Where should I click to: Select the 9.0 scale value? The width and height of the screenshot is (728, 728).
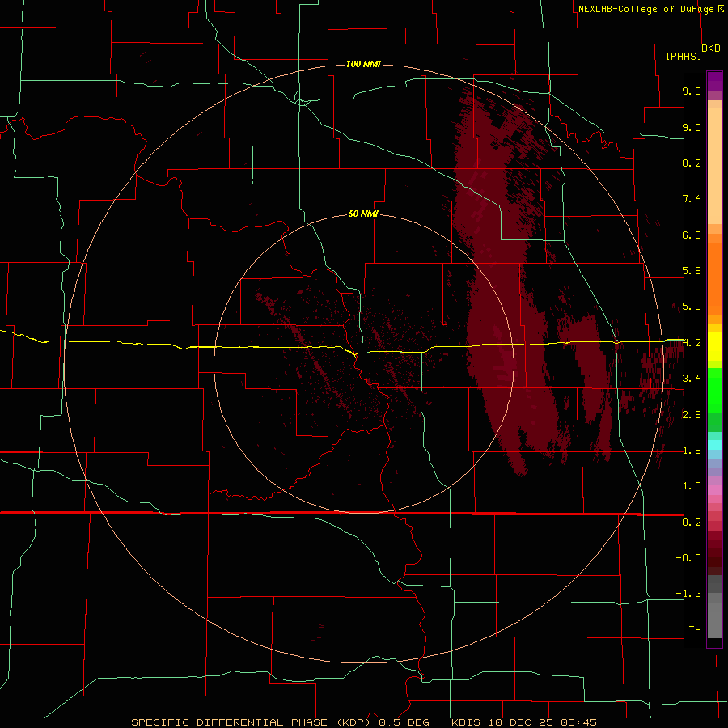692,127
